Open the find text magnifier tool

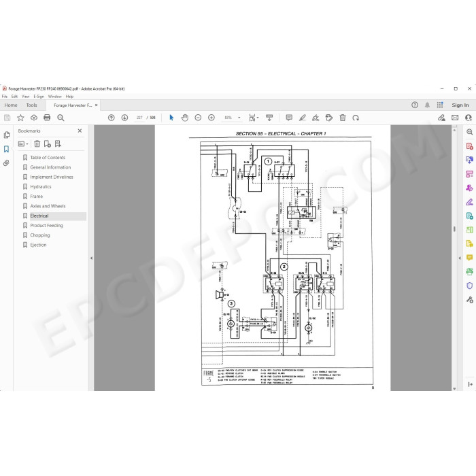(61, 118)
